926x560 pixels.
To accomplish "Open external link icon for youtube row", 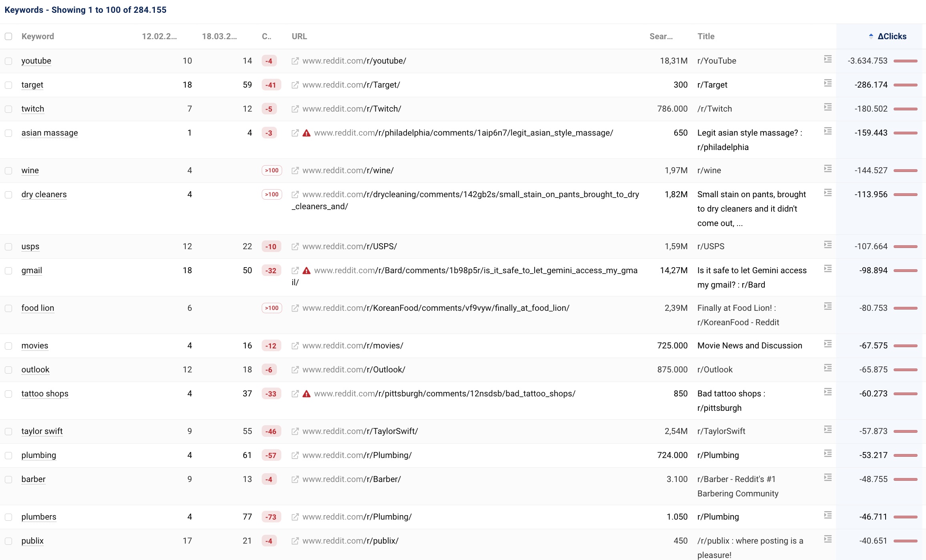I will pos(295,61).
